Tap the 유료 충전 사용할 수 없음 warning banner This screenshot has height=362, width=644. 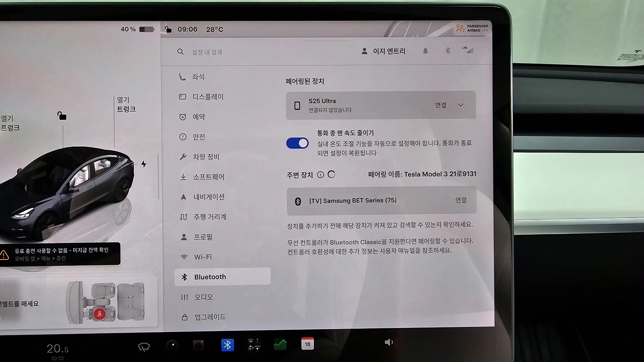coord(60,254)
